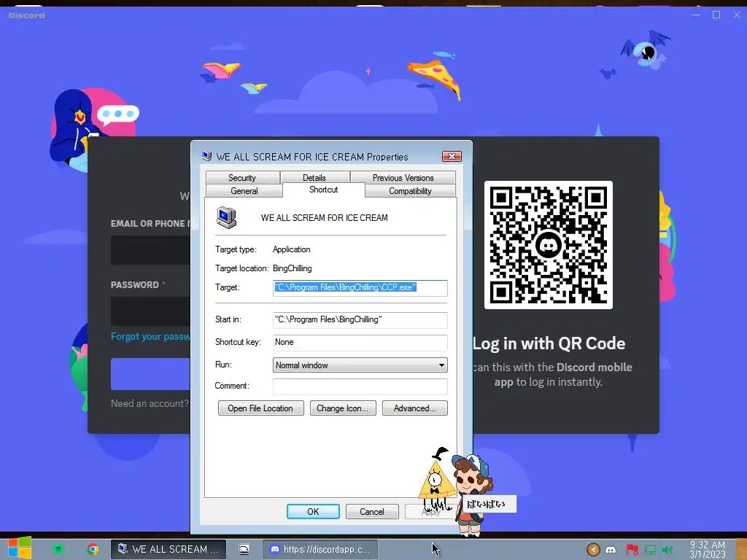The image size is (747, 560).
Task: Open the Security tab
Action: click(242, 178)
